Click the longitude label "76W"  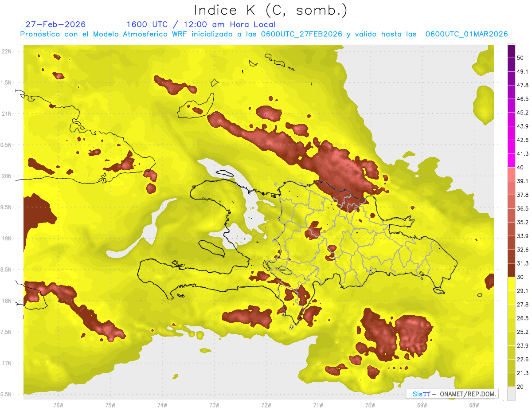tap(58, 405)
